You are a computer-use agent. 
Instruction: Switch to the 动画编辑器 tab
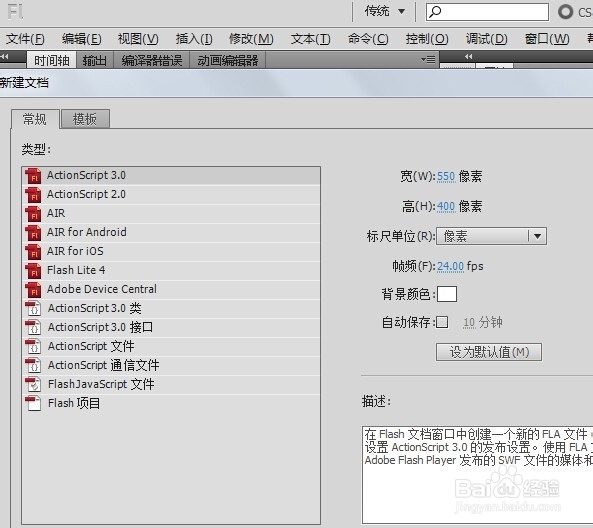(228, 61)
